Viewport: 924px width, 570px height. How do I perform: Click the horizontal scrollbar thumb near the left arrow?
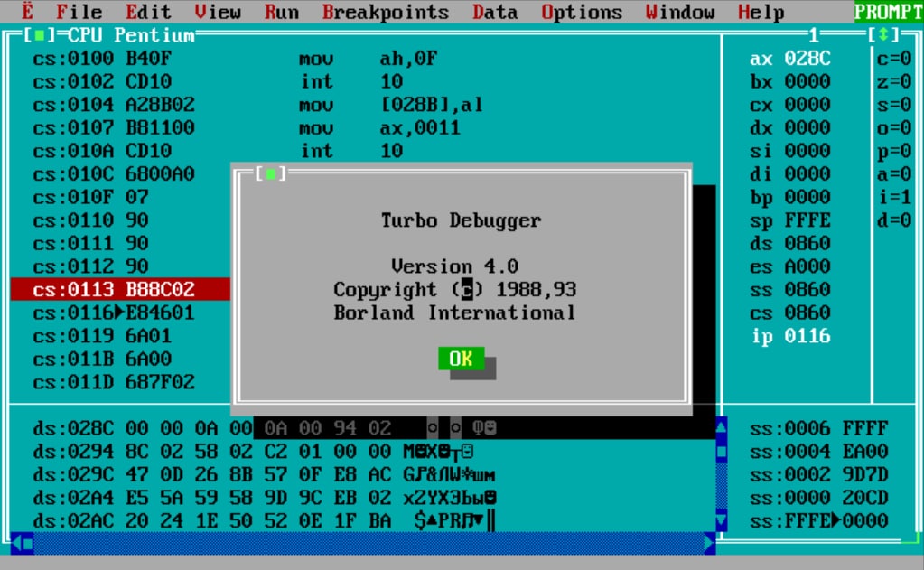pos(28,544)
